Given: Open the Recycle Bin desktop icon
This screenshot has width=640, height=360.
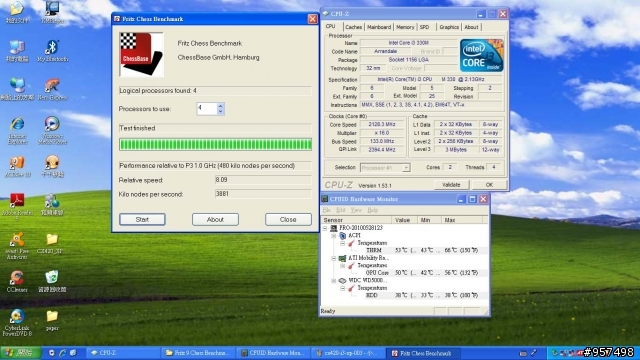Looking at the screenshot, I should 52,281.
